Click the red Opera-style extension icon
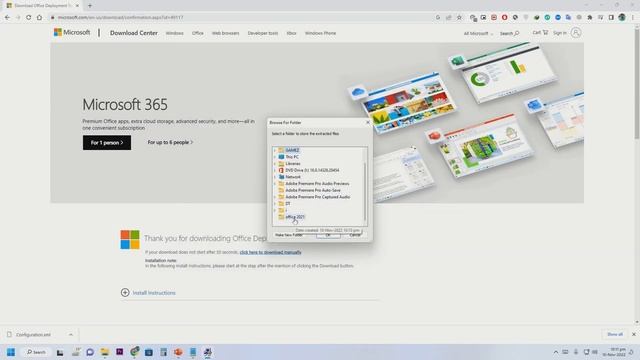This screenshot has width=640, height=360. coord(504,18)
